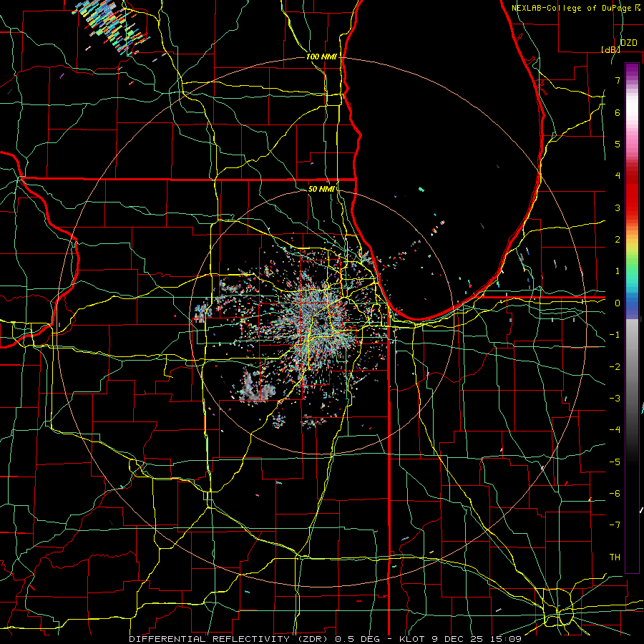Click the "50 NMI" range ring label
The width and height of the screenshot is (644, 644).
(x=321, y=189)
